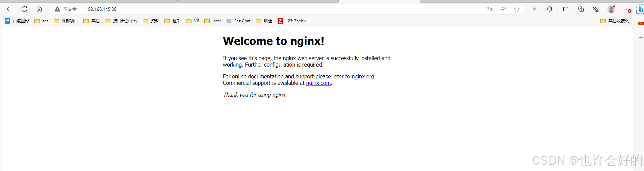Follow the nginx.com link
This screenshot has height=171, width=644.
(x=318, y=83)
